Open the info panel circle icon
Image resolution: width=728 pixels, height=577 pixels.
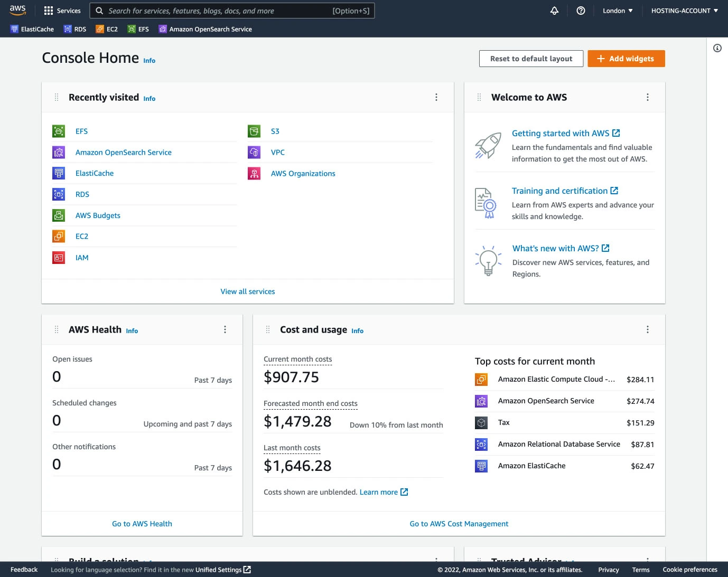(x=717, y=48)
